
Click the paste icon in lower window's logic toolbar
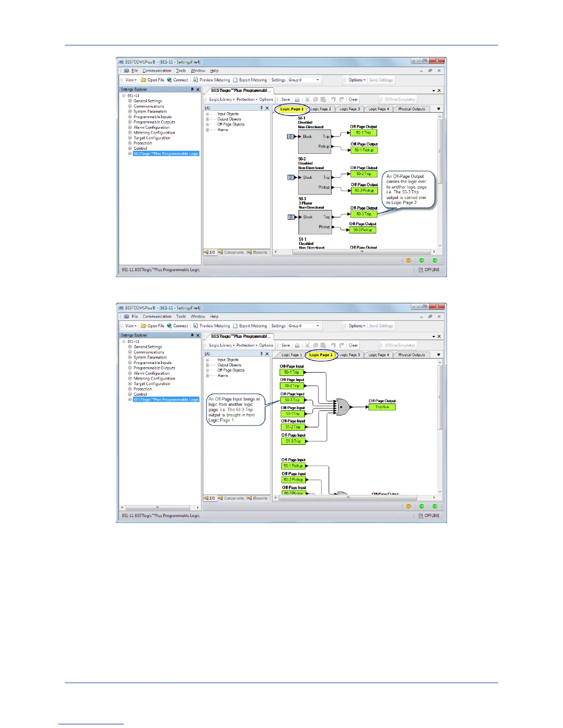pyautogui.click(x=323, y=345)
